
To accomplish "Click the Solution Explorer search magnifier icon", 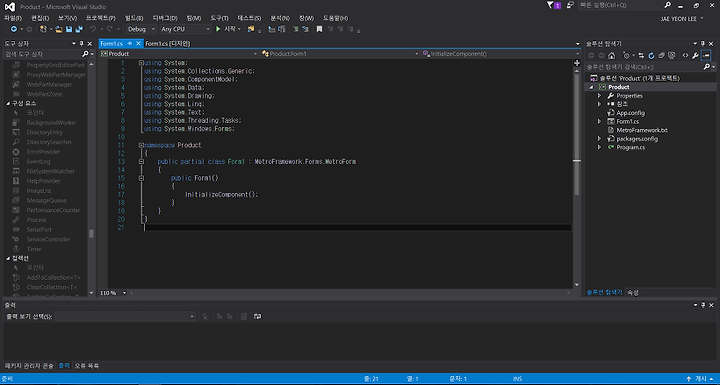I will point(707,67).
